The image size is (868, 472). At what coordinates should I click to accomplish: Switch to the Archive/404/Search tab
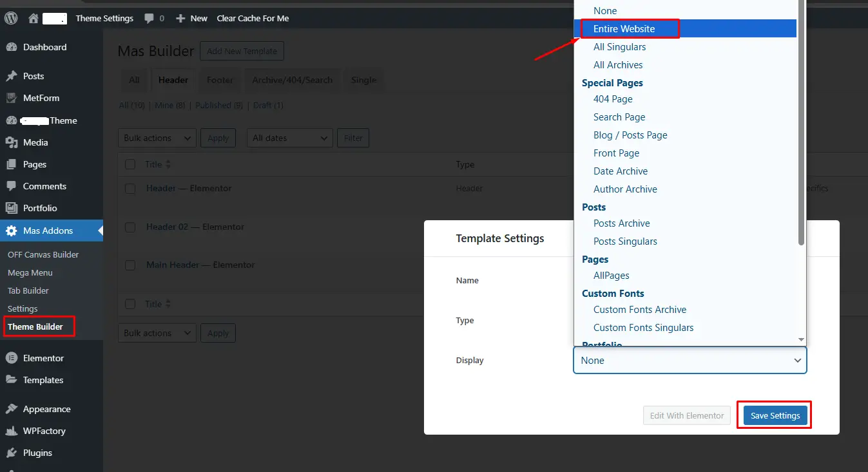pos(292,80)
